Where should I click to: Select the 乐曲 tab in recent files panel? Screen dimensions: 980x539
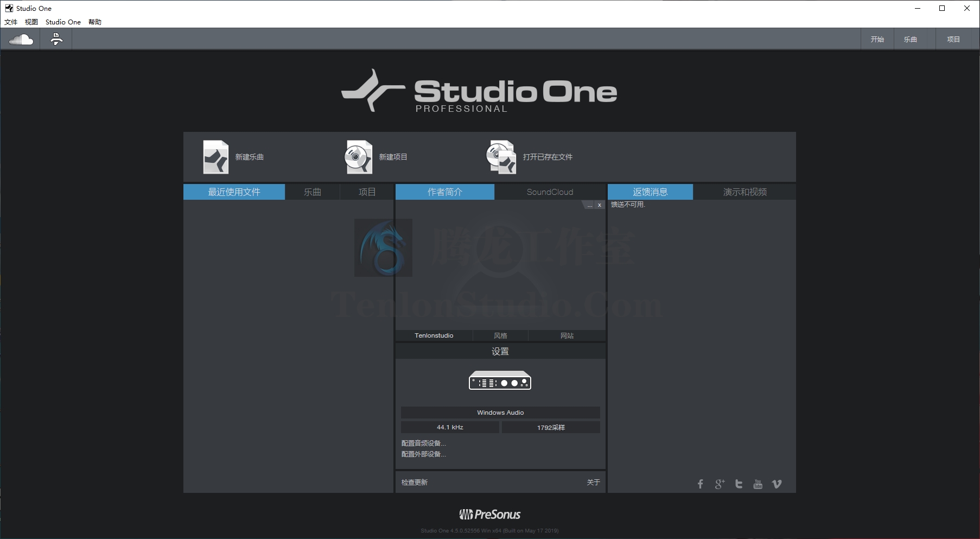[313, 192]
